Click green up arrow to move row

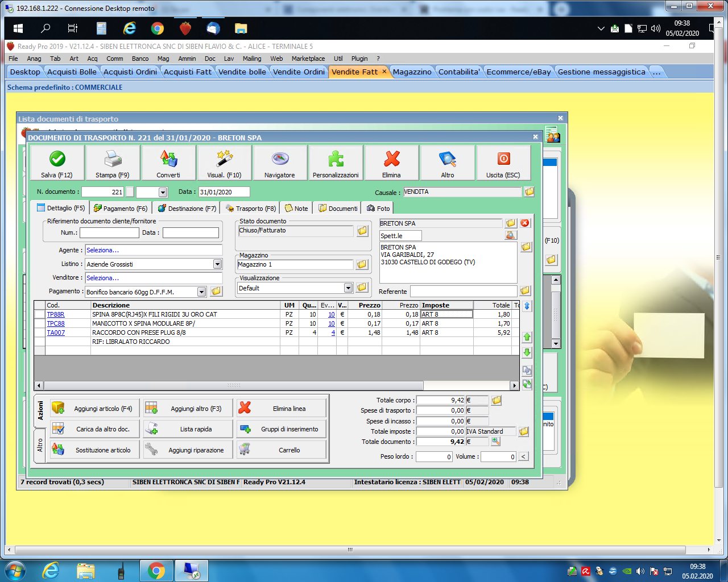coord(527,337)
